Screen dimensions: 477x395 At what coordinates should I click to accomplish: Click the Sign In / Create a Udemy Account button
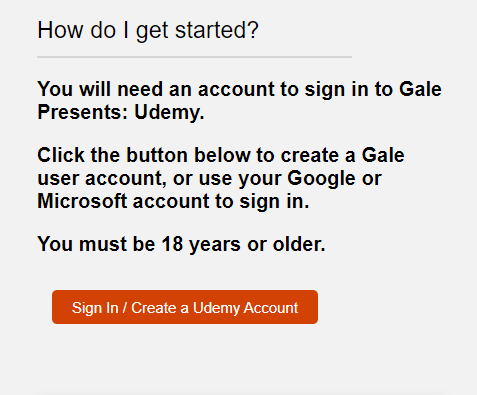click(185, 307)
